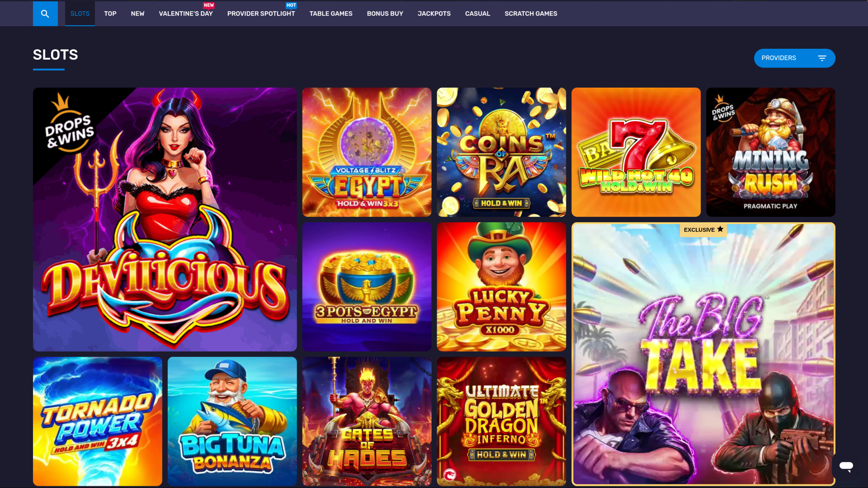868x488 pixels.
Task: Open the chat support bubble
Action: (846, 467)
